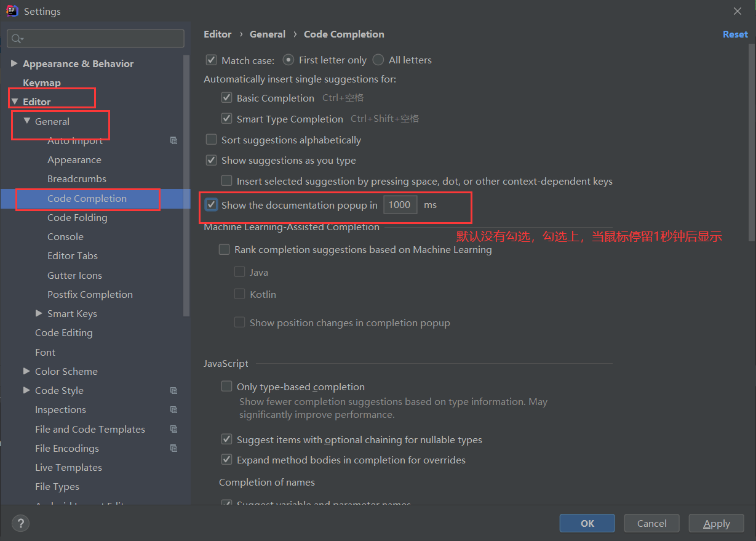The width and height of the screenshot is (756, 541).
Task: Open the Appearance page under General
Action: (74, 159)
